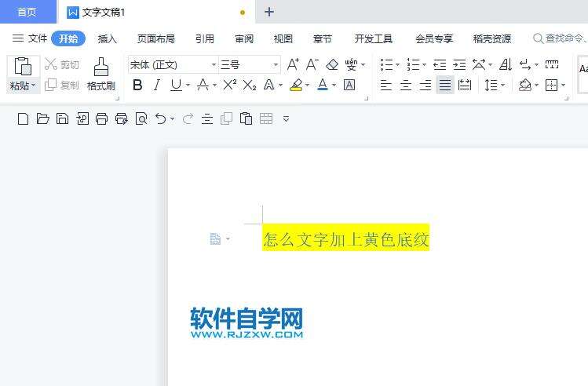Image resolution: width=588 pixels, height=386 pixels.
Task: Click the paragraph shading bucket icon
Action: (525, 85)
